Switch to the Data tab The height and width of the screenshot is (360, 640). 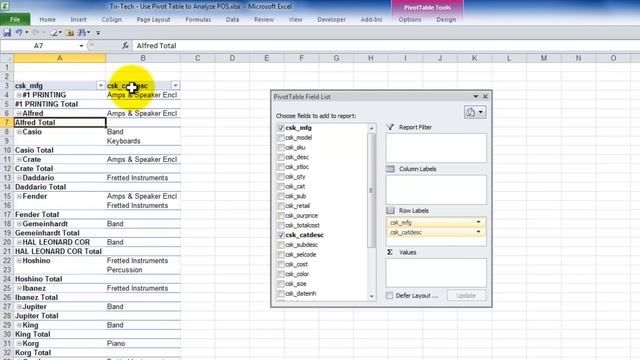[x=232, y=20]
